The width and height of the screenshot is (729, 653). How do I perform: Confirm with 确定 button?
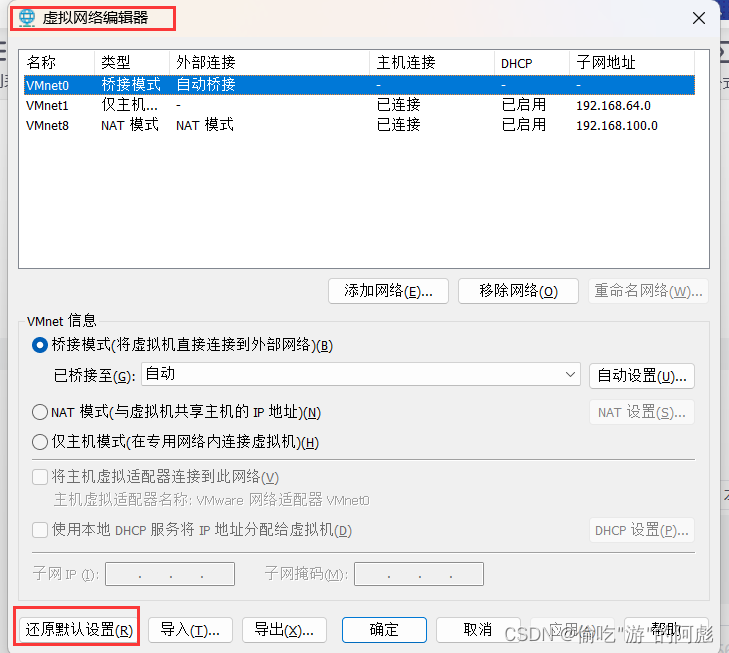point(384,630)
